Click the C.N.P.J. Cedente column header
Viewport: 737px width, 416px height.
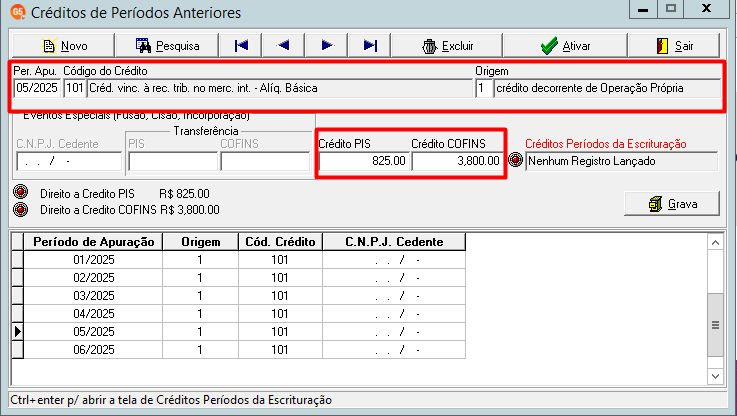(x=394, y=242)
